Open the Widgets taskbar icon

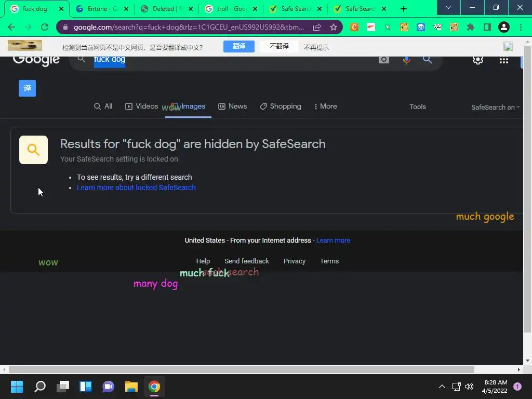point(86,387)
